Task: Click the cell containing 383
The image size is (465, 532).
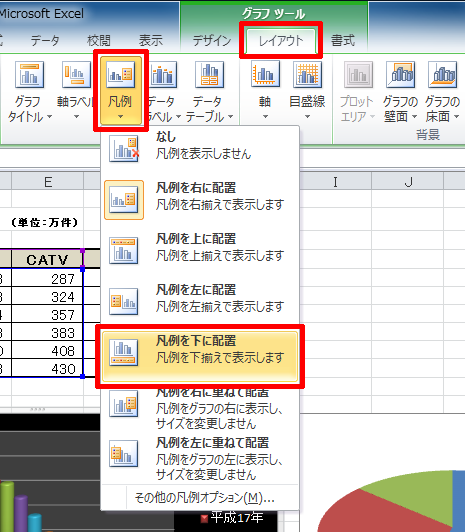Action: pos(47,332)
